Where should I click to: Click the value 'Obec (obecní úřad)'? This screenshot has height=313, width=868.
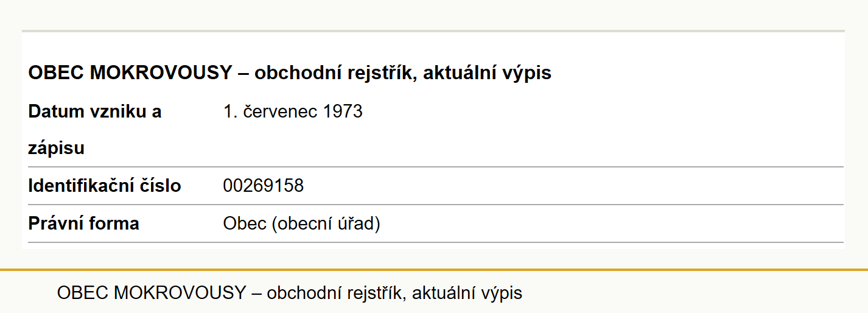click(302, 224)
